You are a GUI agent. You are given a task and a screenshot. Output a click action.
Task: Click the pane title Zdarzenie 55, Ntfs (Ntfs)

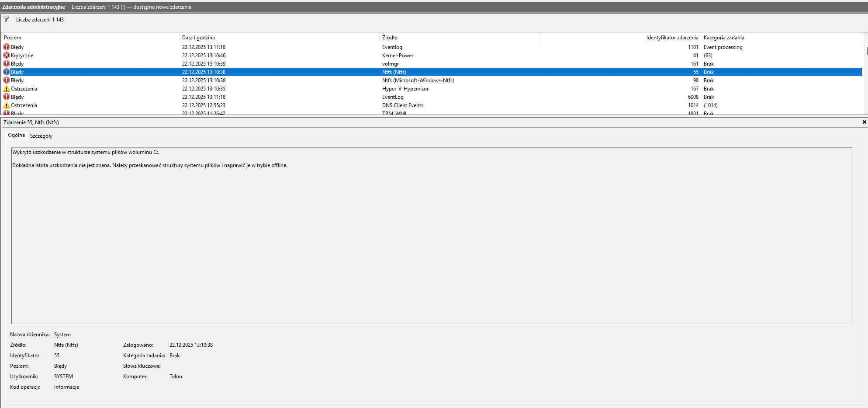[31, 122]
